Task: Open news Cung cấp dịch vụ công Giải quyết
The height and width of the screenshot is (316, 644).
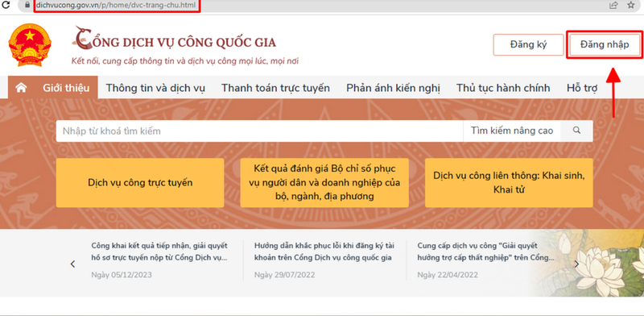Action: (486, 252)
